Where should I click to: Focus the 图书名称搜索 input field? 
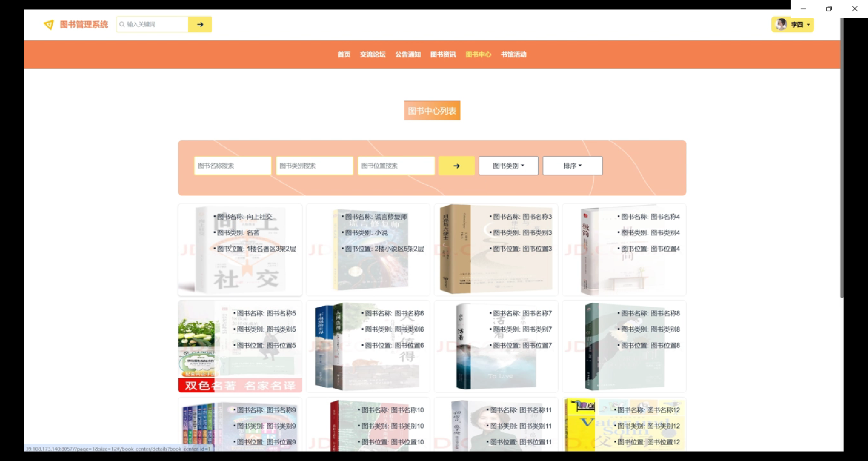[x=233, y=166]
